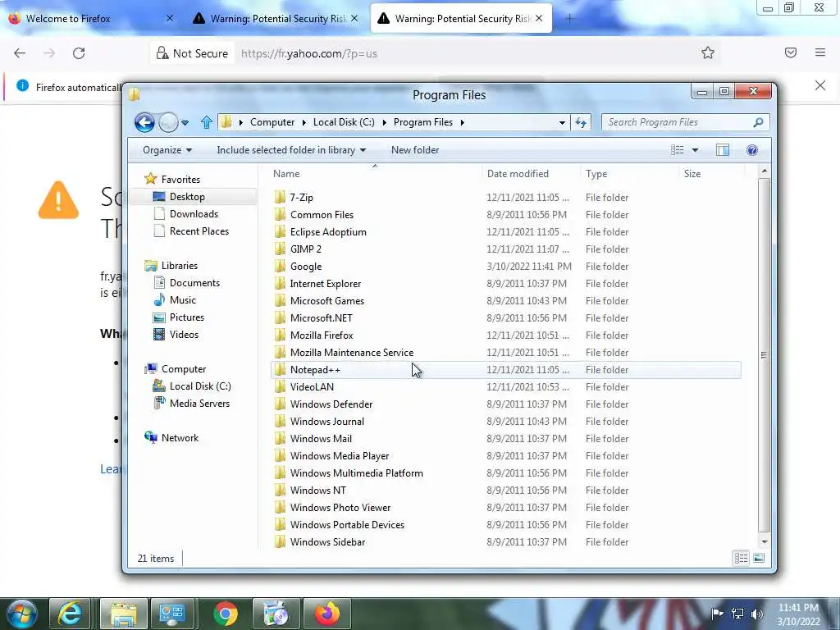Select Downloads in Favorites
This screenshot has height=630, width=840.
click(194, 214)
